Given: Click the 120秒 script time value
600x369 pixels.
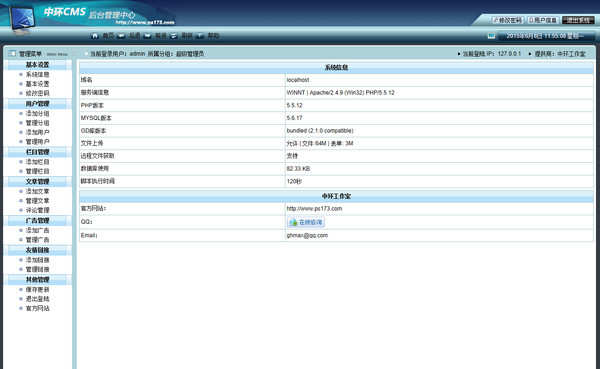Looking at the screenshot, I should click(x=294, y=181).
